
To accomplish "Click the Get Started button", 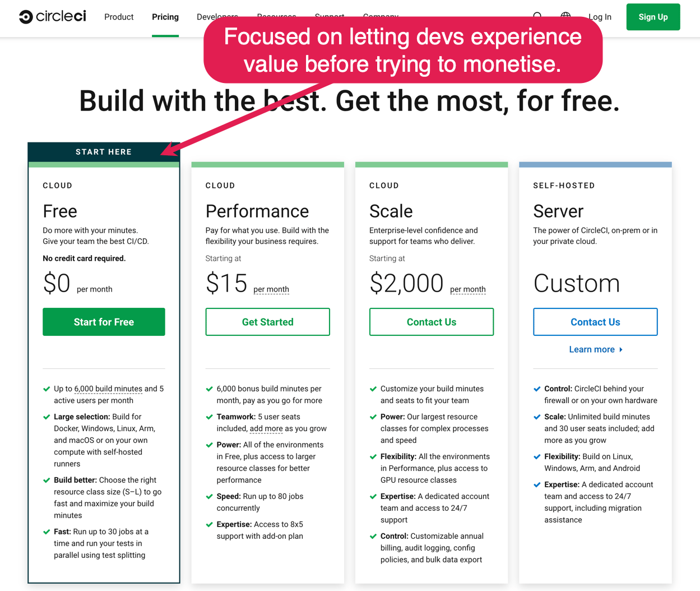I will click(x=267, y=322).
